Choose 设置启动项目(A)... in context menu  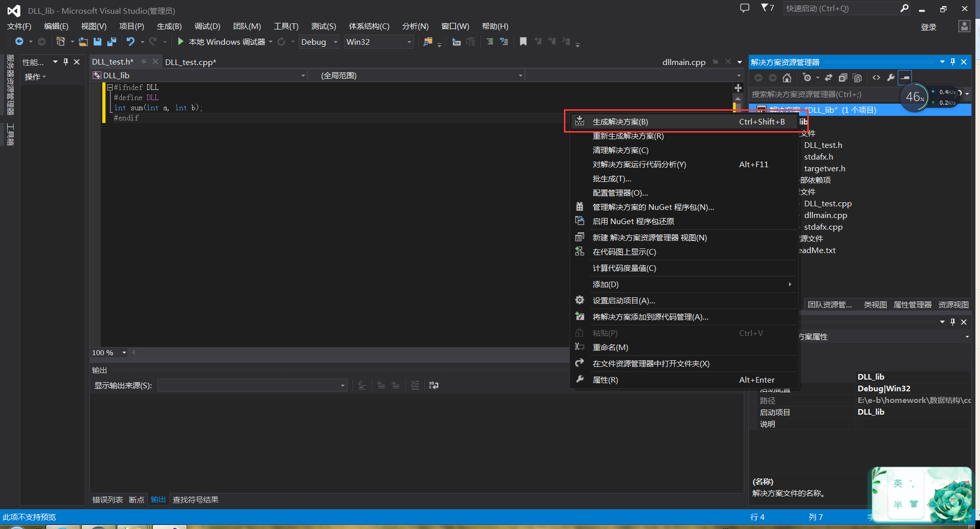[x=684, y=301]
